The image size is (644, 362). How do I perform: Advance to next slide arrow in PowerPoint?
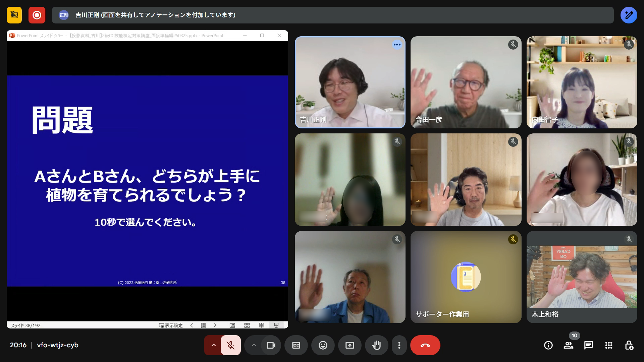tap(215, 325)
